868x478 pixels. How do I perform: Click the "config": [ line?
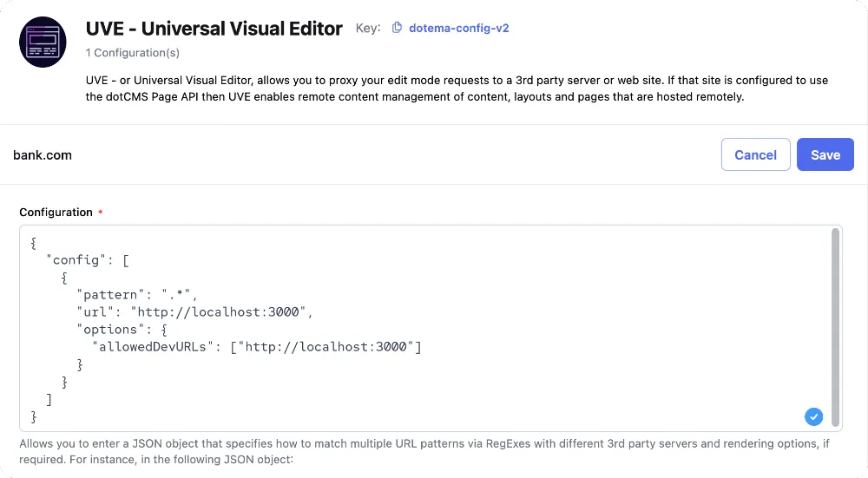88,260
